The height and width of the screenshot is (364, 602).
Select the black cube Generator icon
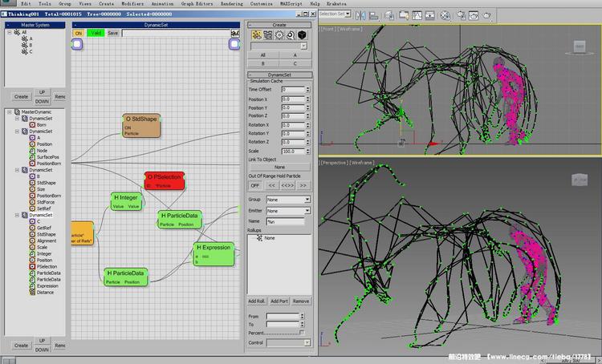point(302,35)
